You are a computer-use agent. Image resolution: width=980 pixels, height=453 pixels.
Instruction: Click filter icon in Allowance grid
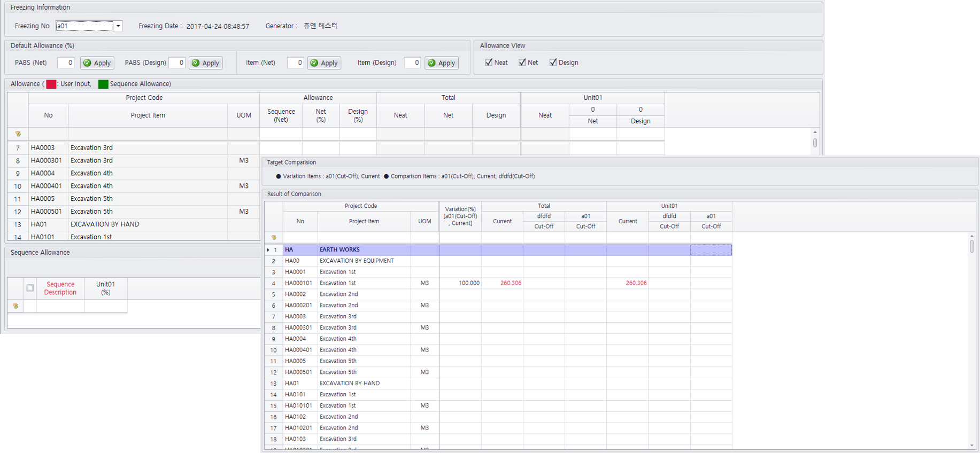click(18, 134)
